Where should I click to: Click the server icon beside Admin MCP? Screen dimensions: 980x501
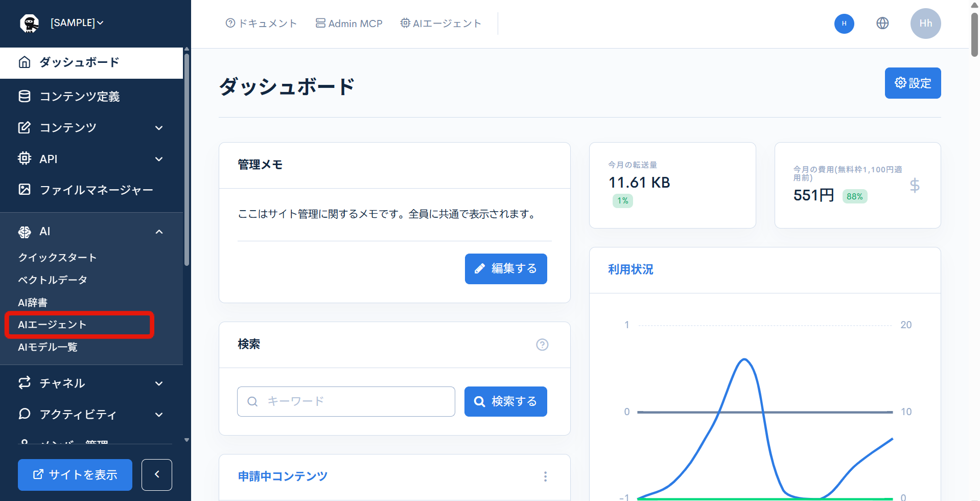pos(320,23)
